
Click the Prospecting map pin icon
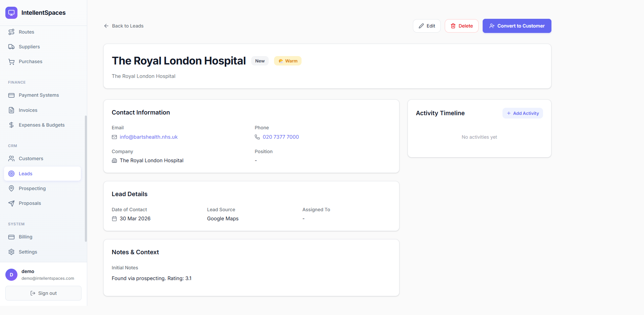[x=11, y=188]
